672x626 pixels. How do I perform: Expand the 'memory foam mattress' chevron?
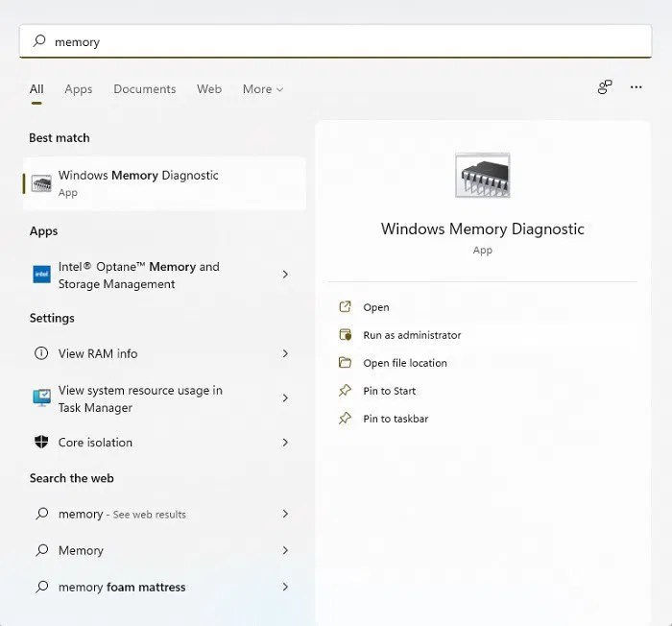[285, 586]
